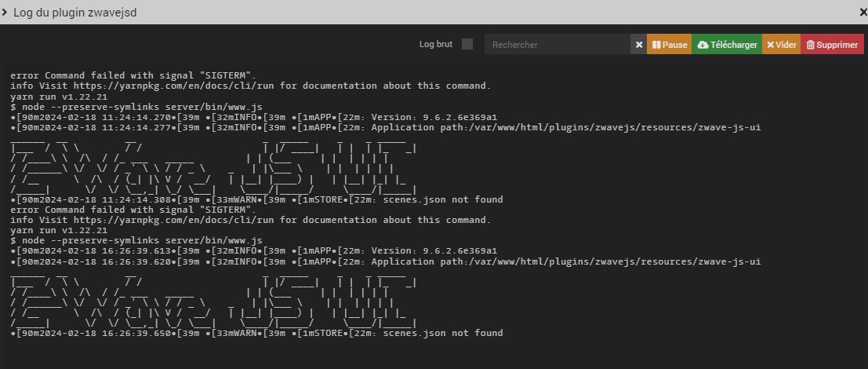This screenshot has height=369, width=868.
Task: Click the 11:24:14.308 scenes.json not found warning
Action: [257, 199]
